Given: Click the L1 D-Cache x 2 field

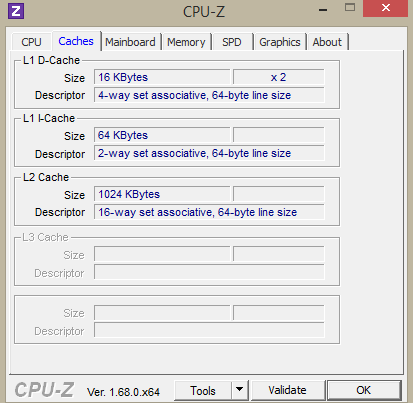Looking at the screenshot, I should point(278,77).
